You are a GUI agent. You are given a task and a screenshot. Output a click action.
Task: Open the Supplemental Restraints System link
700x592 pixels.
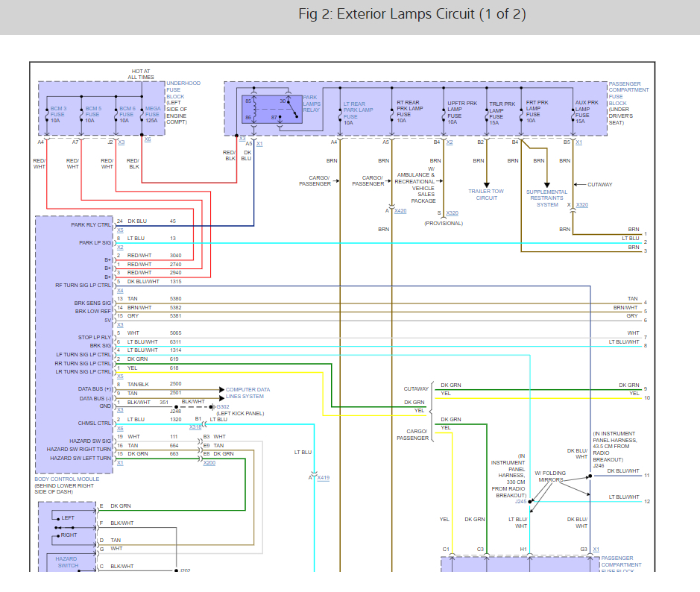[546, 198]
